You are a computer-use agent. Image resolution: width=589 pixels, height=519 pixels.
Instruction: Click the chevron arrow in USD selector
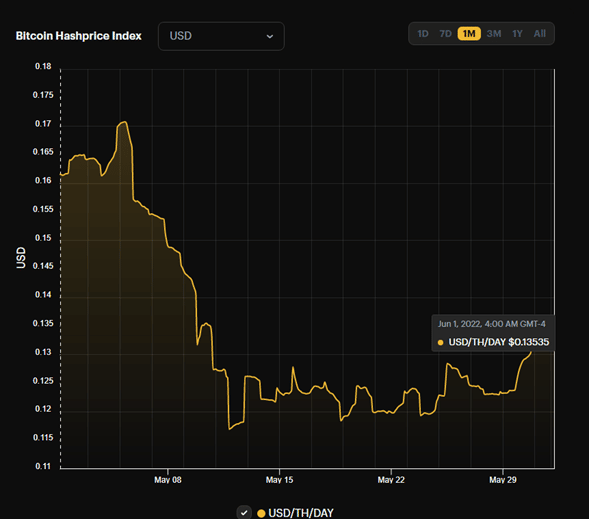[x=269, y=36]
